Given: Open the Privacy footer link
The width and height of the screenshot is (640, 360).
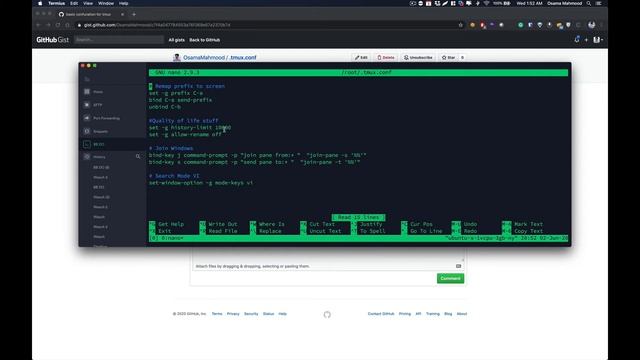Looking at the screenshot, I should point(233,314).
